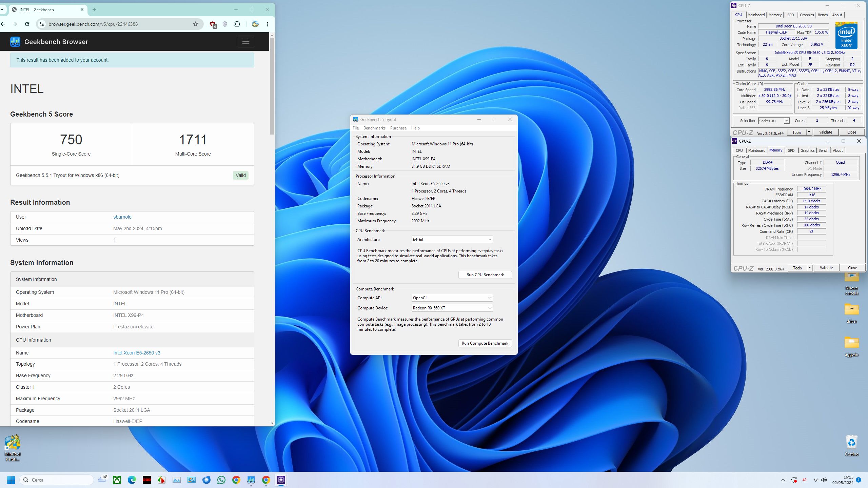
Task: Open the Geekbench Browser hamburger menu
Action: click(x=246, y=42)
